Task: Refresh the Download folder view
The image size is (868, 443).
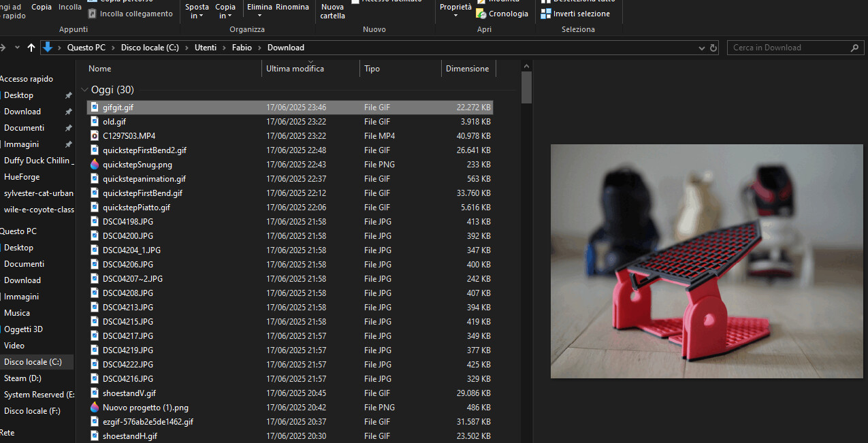Action: point(713,48)
